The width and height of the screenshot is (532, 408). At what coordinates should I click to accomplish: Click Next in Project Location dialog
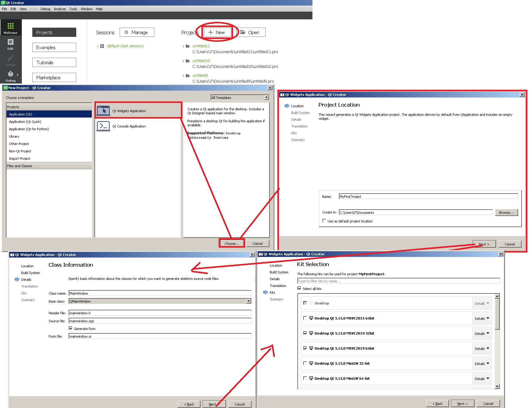(484, 244)
